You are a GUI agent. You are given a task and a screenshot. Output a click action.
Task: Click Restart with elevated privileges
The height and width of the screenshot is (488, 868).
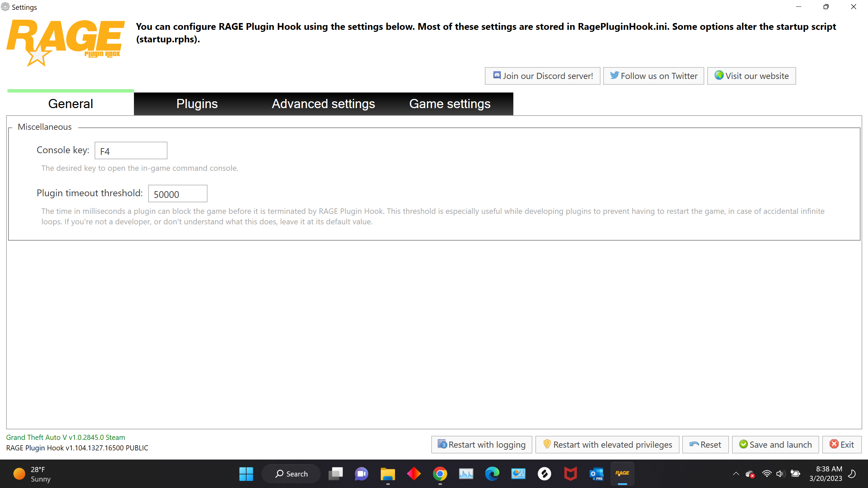(607, 445)
